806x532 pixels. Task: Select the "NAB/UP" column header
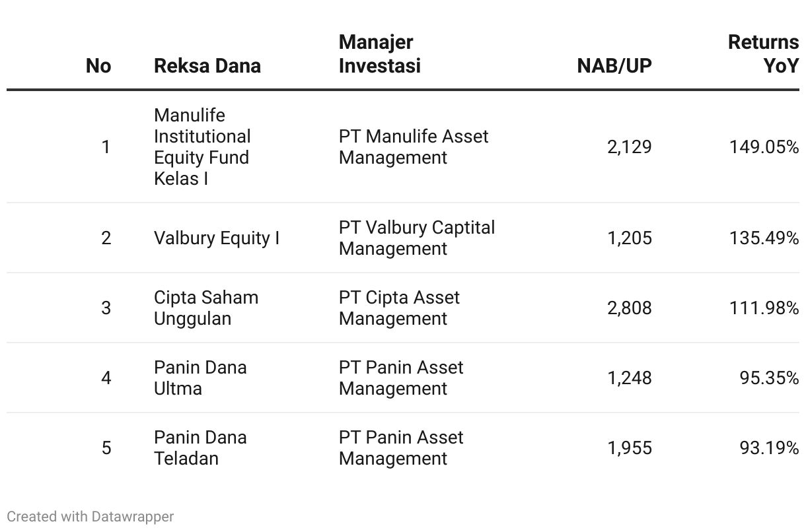[614, 65]
